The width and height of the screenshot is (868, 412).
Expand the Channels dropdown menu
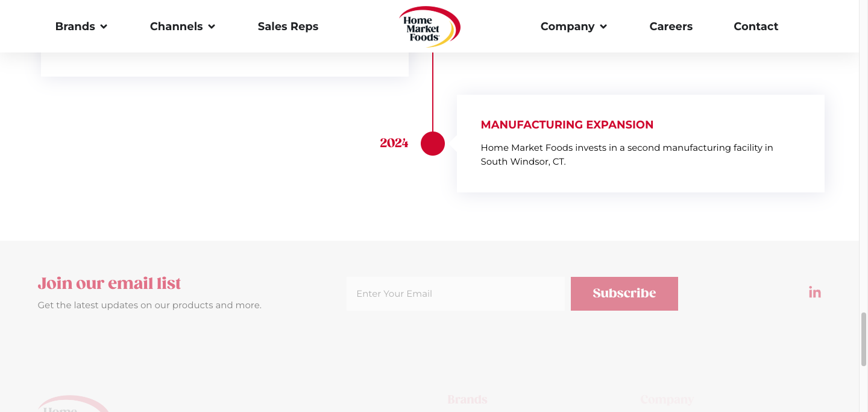click(182, 27)
